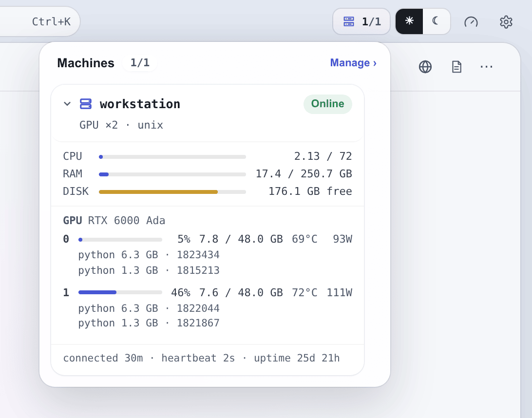Click the Online status badge
This screenshot has height=418, width=532.
[x=328, y=104]
